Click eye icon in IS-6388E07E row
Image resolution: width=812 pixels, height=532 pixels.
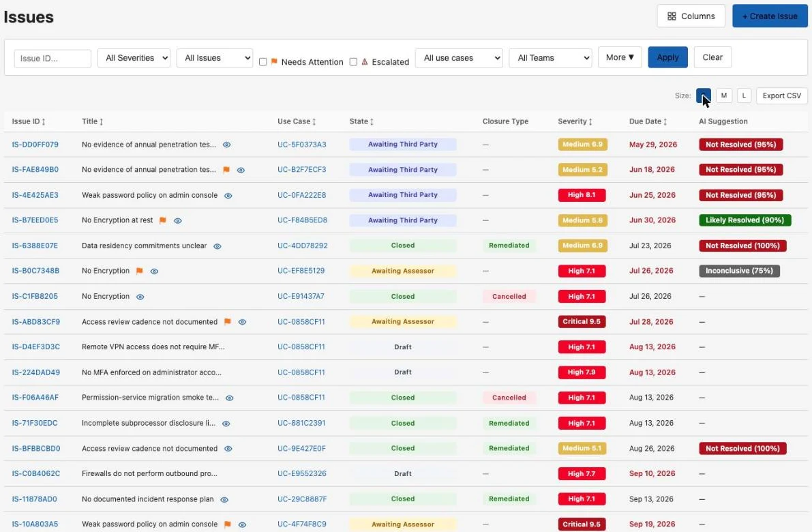[217, 246]
